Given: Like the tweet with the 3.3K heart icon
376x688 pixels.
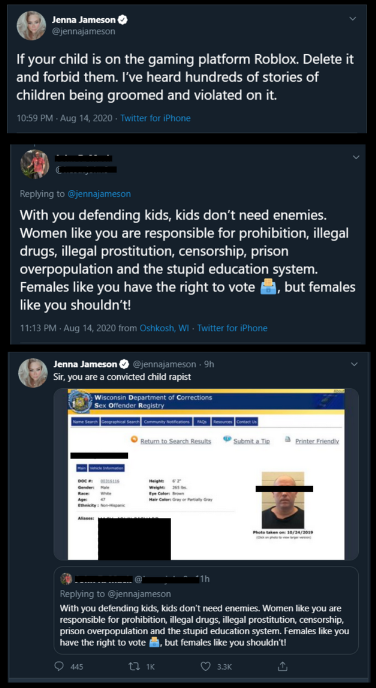Looking at the screenshot, I should click(x=205, y=666).
